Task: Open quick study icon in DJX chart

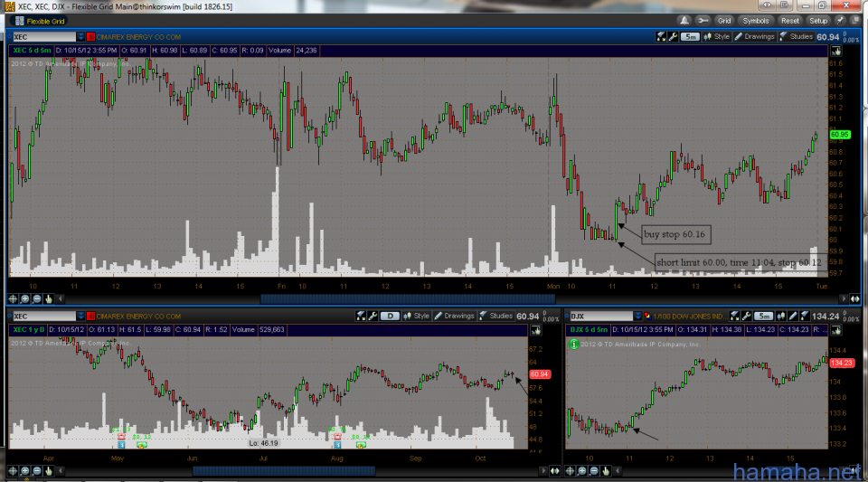Action: point(734,316)
